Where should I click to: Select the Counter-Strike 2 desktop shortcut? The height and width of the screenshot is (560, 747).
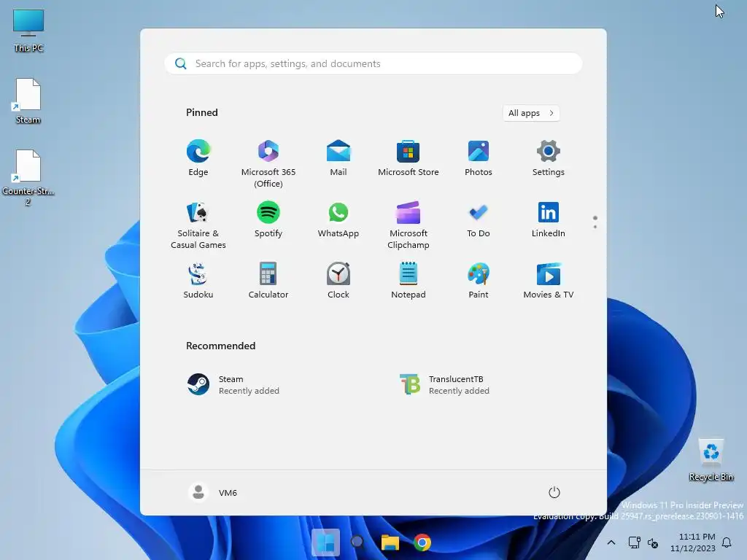(28, 178)
